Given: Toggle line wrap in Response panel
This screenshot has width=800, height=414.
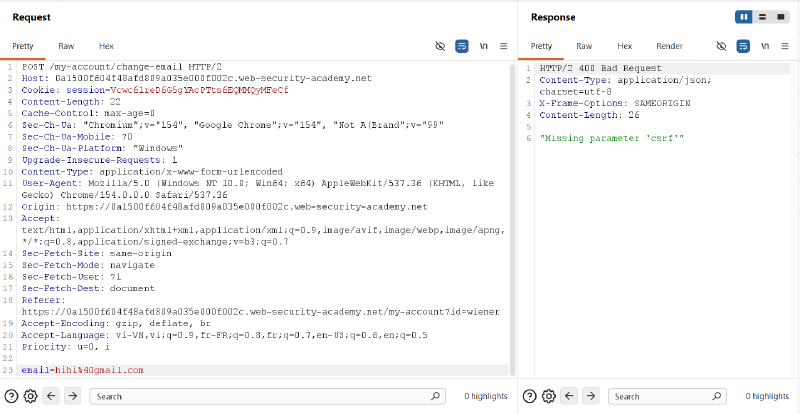Looking at the screenshot, I should 743,46.
